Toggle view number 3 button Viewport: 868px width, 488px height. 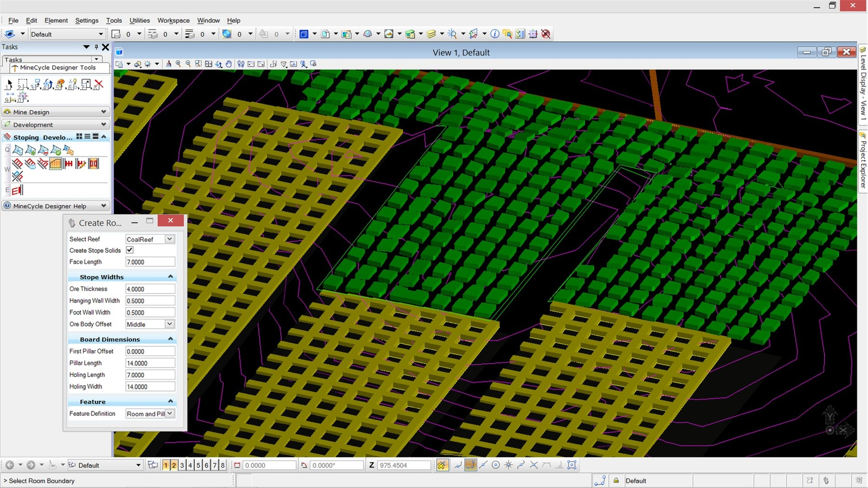coord(182,465)
